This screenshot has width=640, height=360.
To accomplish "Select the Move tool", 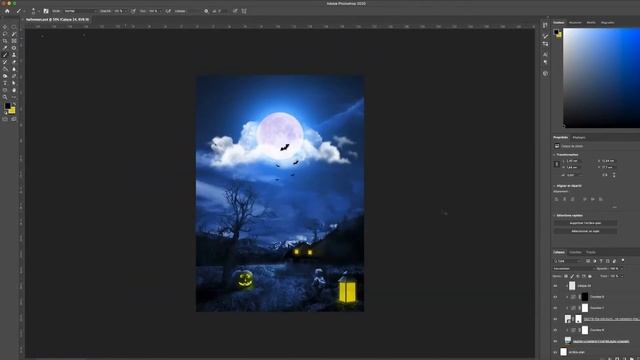I will (5, 27).
